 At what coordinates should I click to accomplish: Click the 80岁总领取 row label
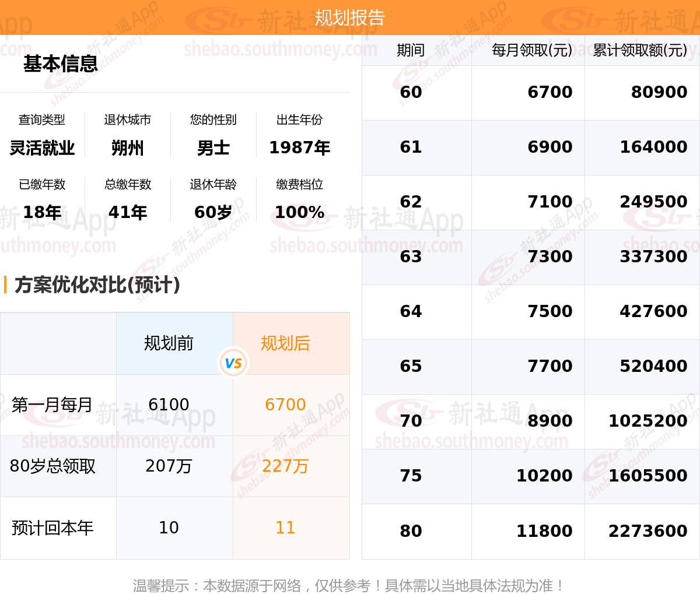point(52,466)
